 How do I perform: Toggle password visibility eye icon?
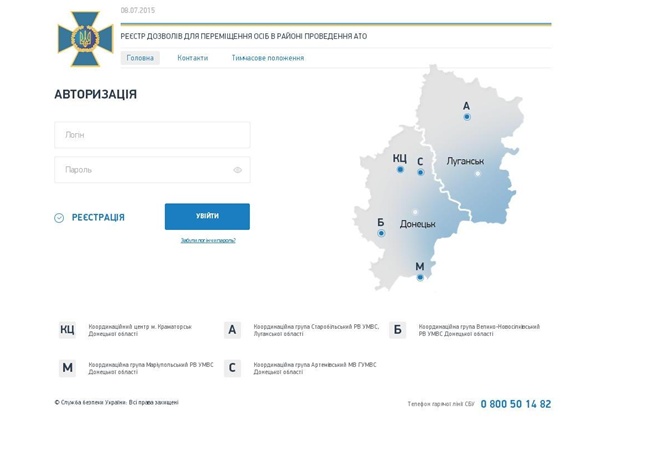[x=238, y=170]
